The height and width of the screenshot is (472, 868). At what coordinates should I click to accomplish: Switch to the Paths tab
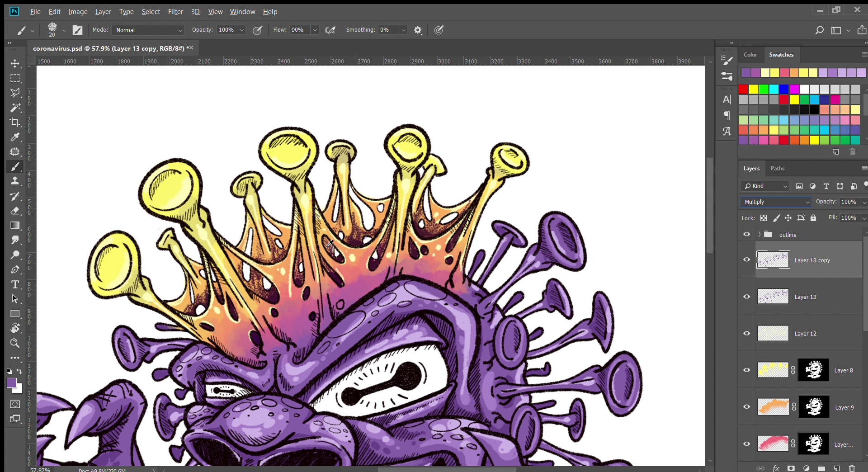777,168
